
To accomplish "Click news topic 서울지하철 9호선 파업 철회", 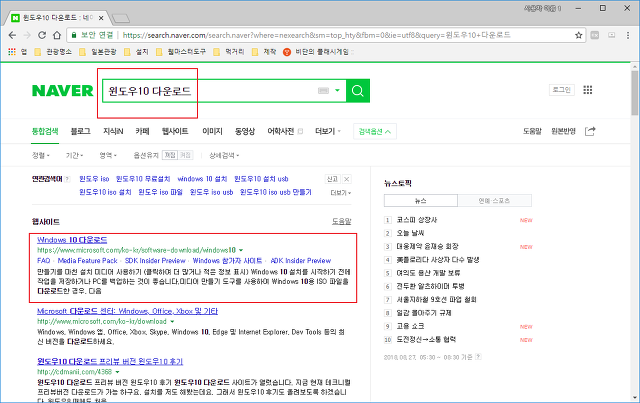I will (x=436, y=299).
